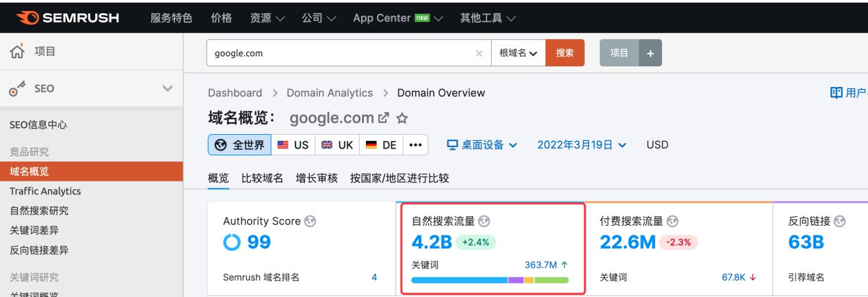Image resolution: width=868 pixels, height=297 pixels.
Task: Click the 63B backlinks figure
Action: (x=806, y=242)
